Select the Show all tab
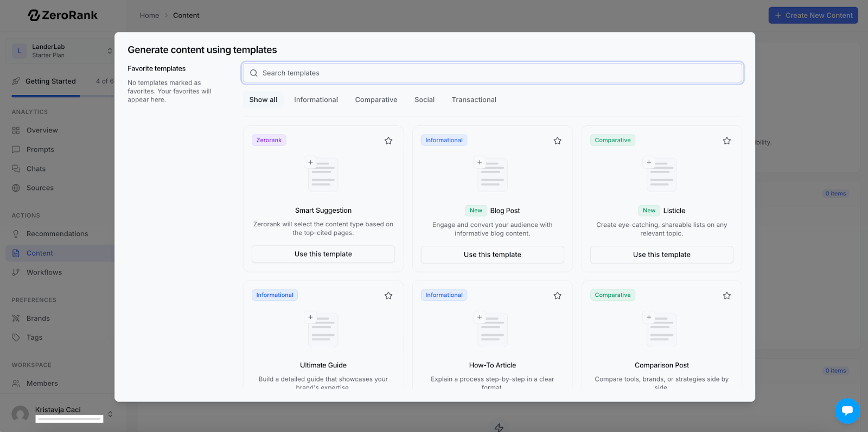The width and height of the screenshot is (868, 432). tap(263, 100)
